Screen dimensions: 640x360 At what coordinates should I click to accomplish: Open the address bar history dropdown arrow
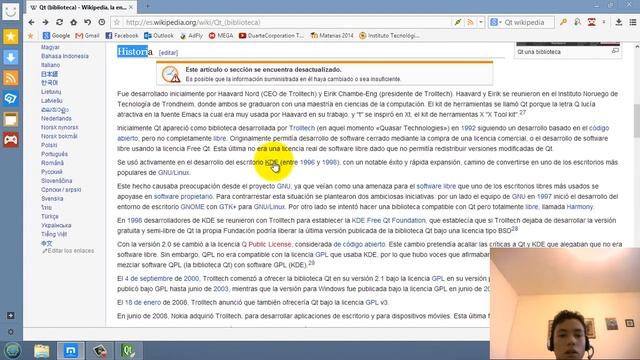[481, 22]
